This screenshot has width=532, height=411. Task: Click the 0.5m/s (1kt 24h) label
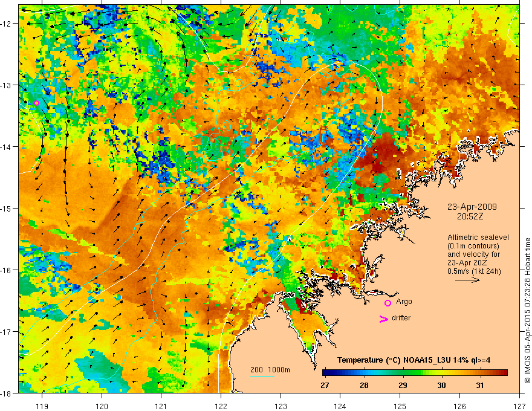[474, 271]
